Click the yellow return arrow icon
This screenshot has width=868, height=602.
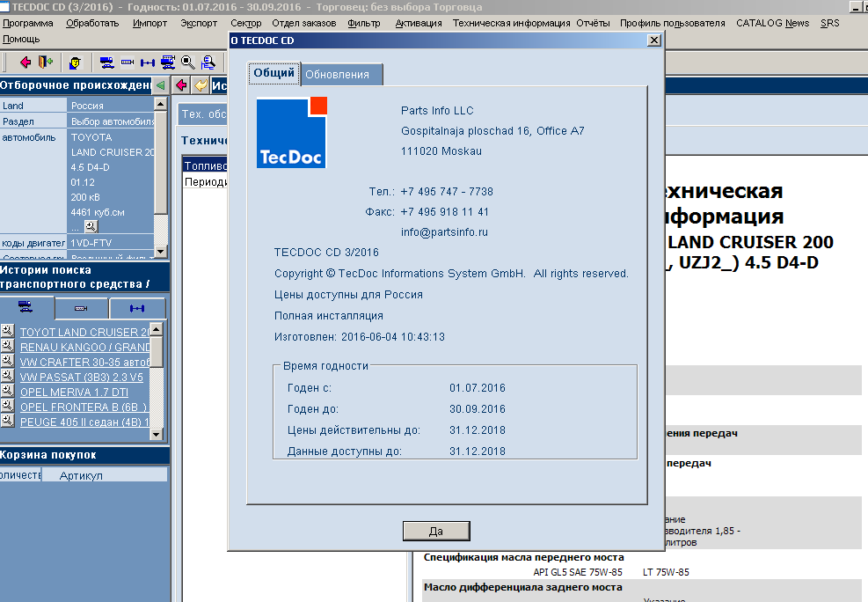click(201, 85)
